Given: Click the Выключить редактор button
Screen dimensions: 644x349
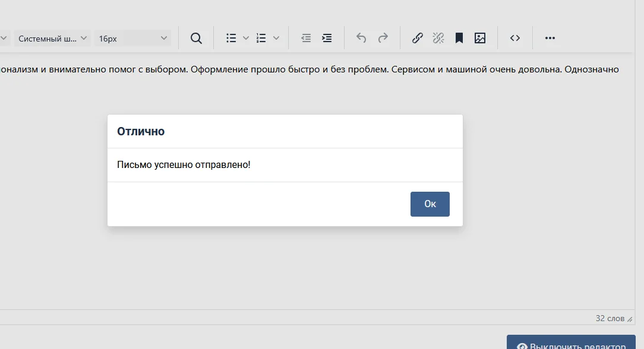Looking at the screenshot, I should 571,343.
